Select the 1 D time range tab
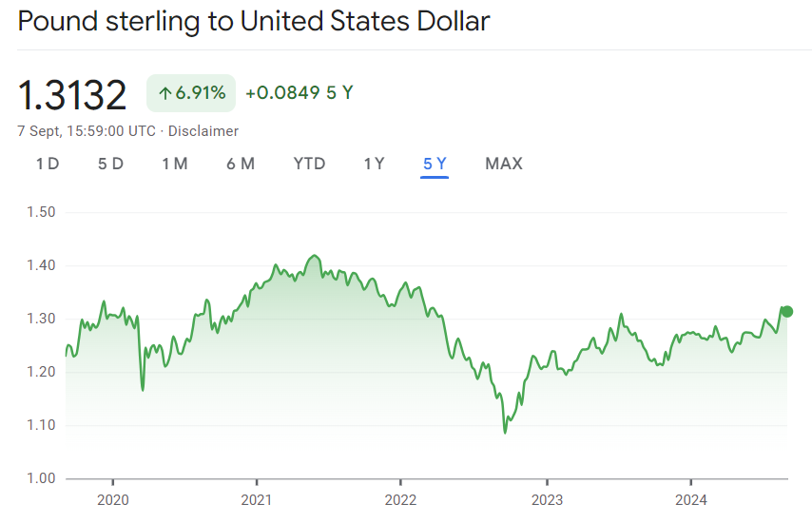Screen dimensions: 812x524 coord(48,164)
